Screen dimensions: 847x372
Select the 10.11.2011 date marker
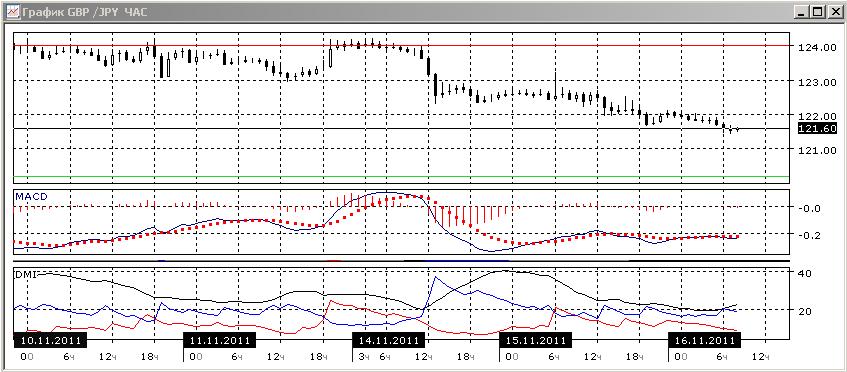(x=50, y=341)
